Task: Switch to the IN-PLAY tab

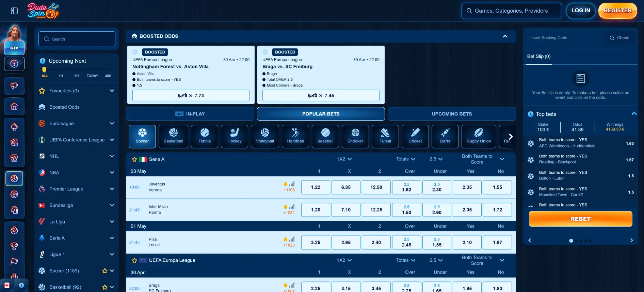Action: pyautogui.click(x=190, y=114)
